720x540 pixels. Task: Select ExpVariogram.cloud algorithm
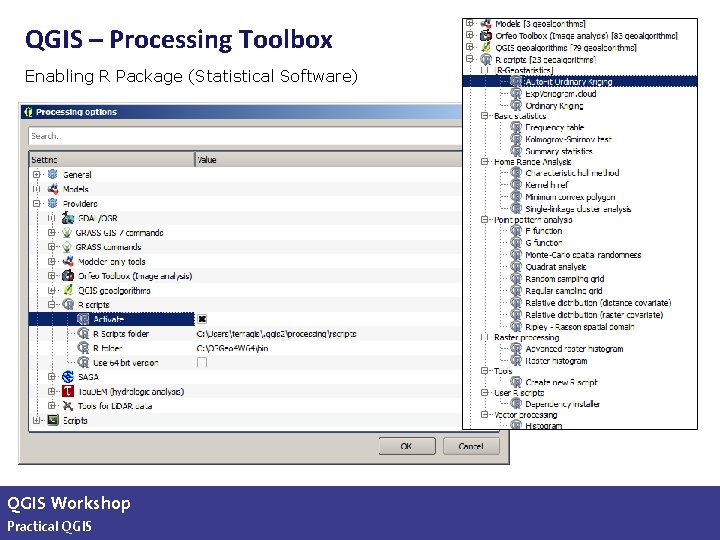[x=561, y=94]
